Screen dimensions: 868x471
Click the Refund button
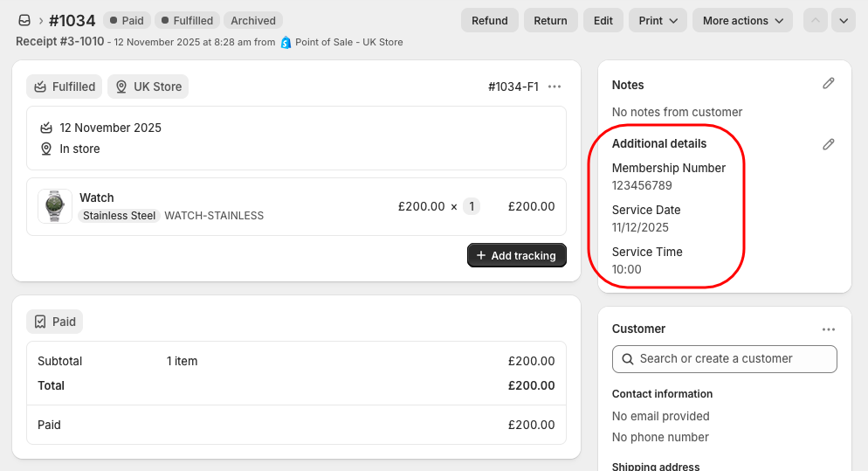tap(489, 20)
